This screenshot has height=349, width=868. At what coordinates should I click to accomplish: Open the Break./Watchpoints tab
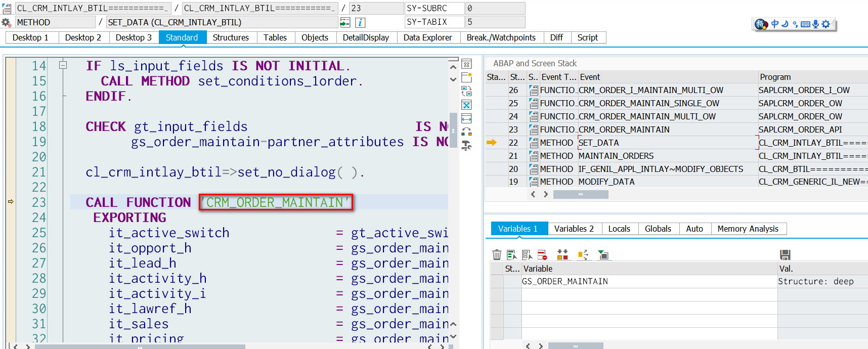[x=501, y=37]
